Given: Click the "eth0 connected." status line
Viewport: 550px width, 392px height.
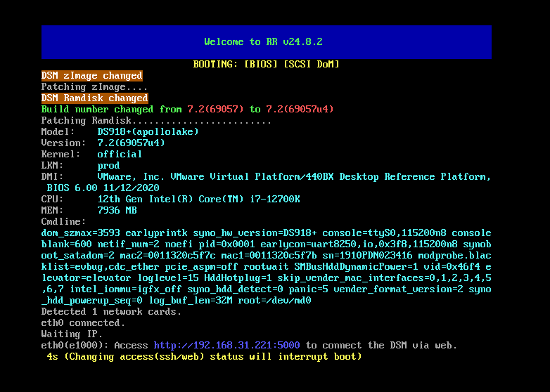Looking at the screenshot, I should click(83, 322).
